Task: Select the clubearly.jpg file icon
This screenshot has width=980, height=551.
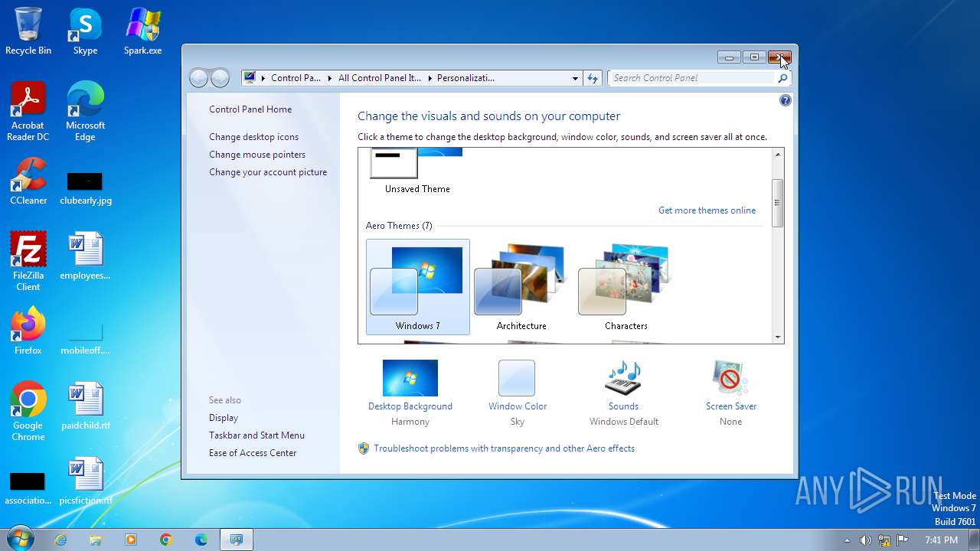Action: pyautogui.click(x=85, y=187)
